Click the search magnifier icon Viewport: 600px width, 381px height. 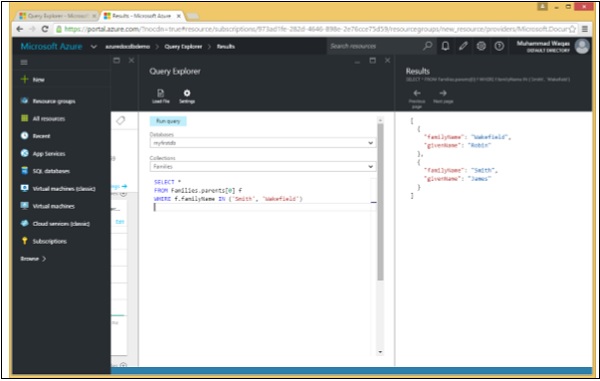tap(427, 46)
